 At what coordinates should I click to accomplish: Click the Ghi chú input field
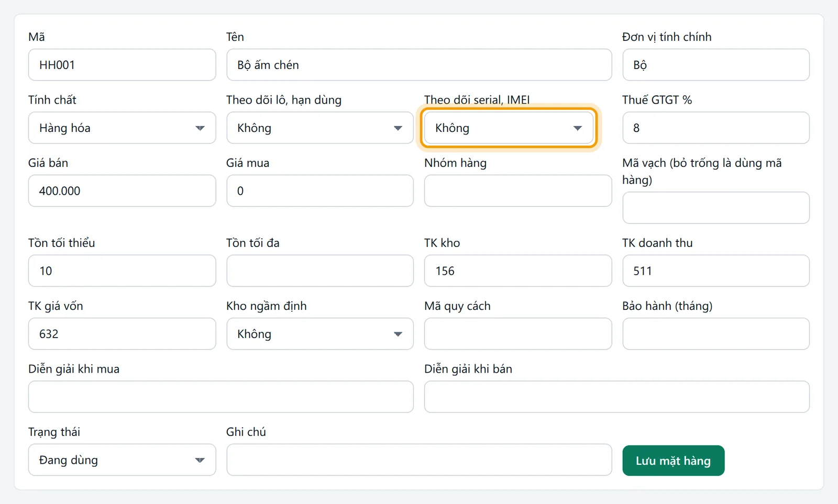pyautogui.click(x=419, y=460)
